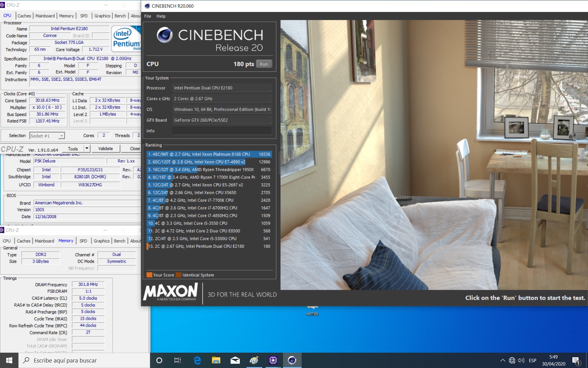Open the volume speaker tray icon
The image size is (588, 368).
pos(521,360)
